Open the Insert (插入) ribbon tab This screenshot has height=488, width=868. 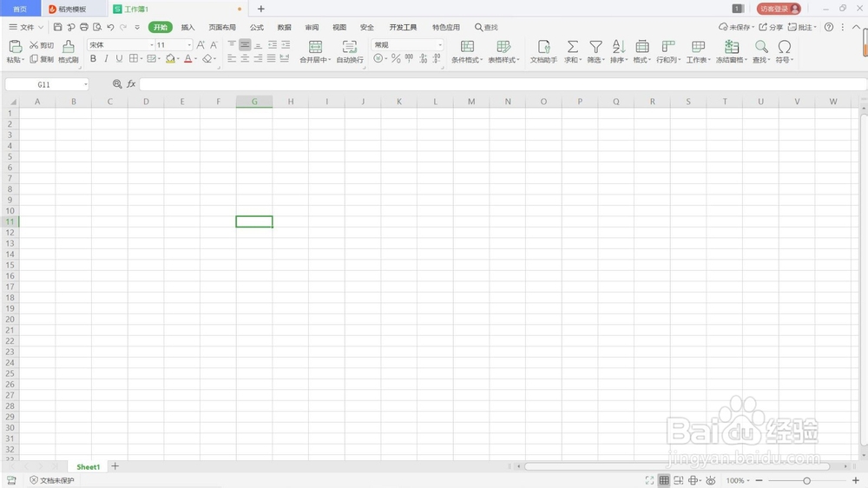coord(187,27)
